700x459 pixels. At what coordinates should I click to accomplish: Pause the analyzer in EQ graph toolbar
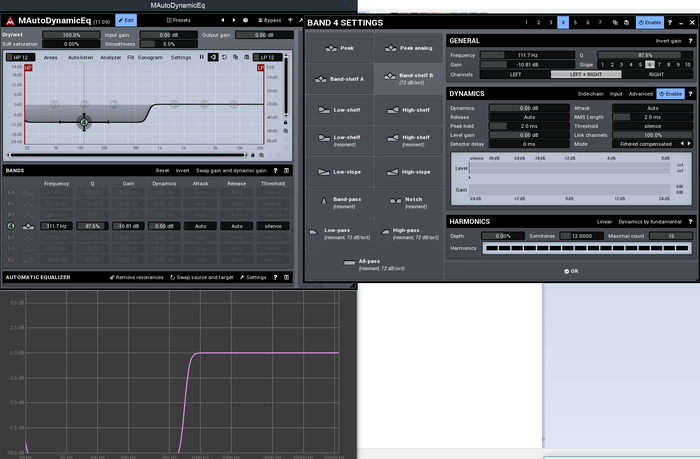[x=201, y=57]
